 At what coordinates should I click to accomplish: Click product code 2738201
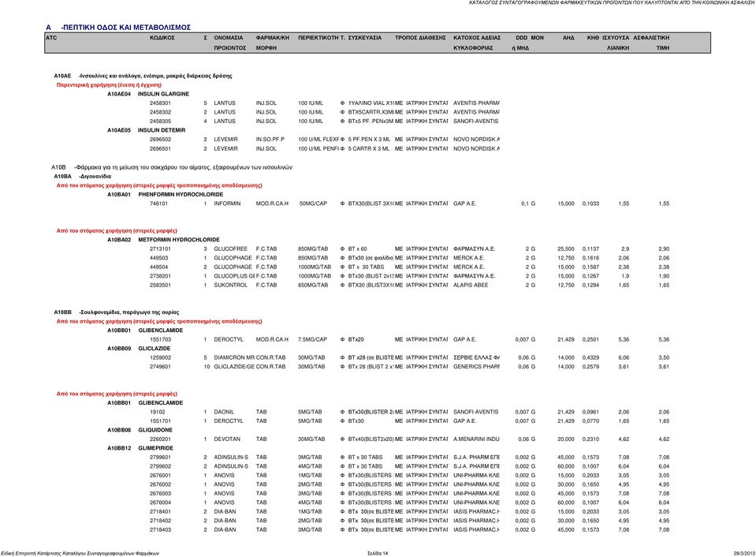click(x=160, y=276)
